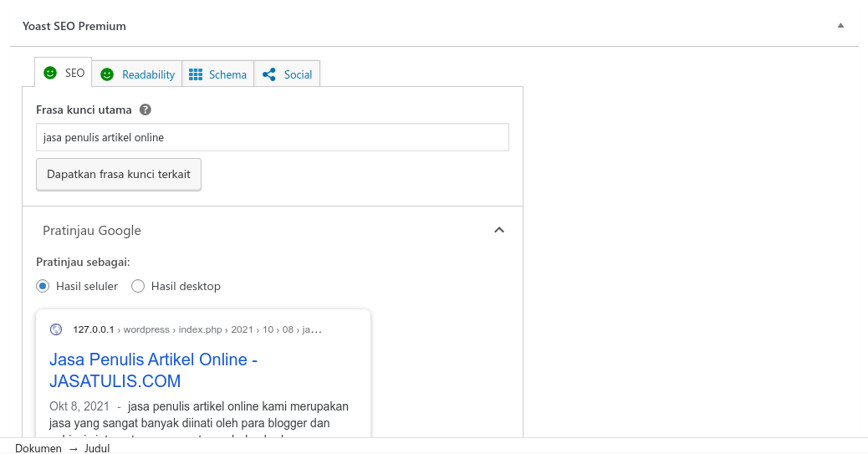Click the 127.0.0.1 preview URL breadcrumb
The height and width of the screenshot is (454, 868).
[197, 329]
